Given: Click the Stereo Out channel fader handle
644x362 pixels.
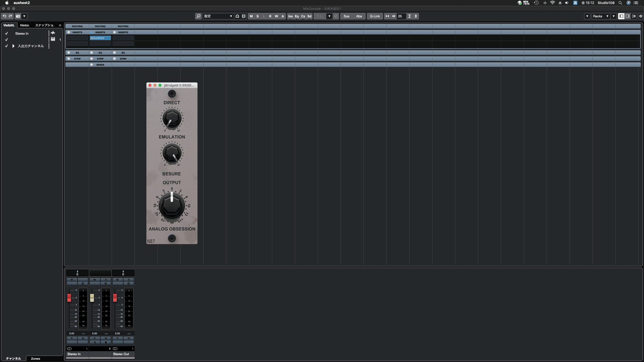Looking at the screenshot, I should pyautogui.click(x=115, y=298).
